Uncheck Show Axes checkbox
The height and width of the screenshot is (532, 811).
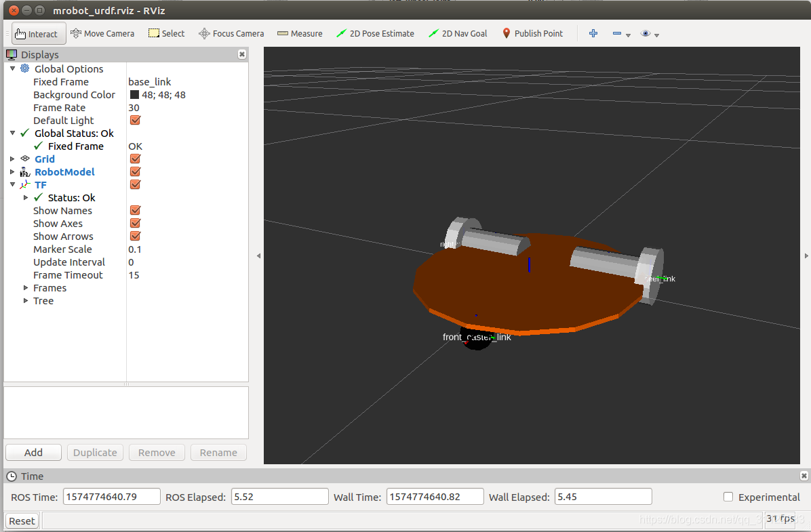pos(135,224)
